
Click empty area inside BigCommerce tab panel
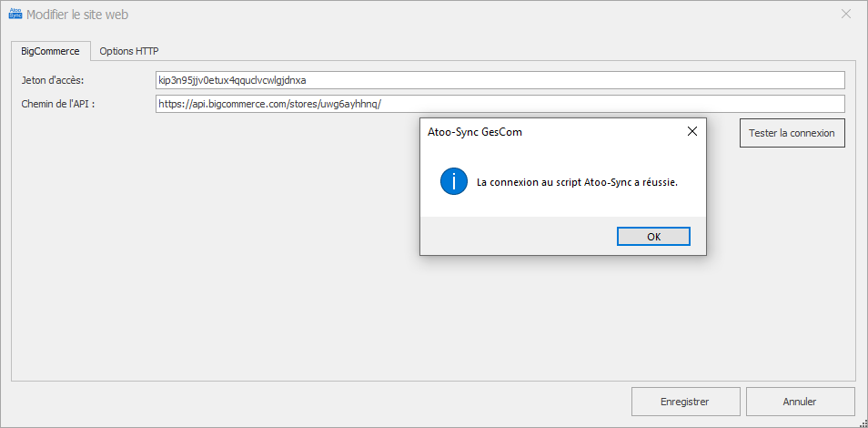221,250
